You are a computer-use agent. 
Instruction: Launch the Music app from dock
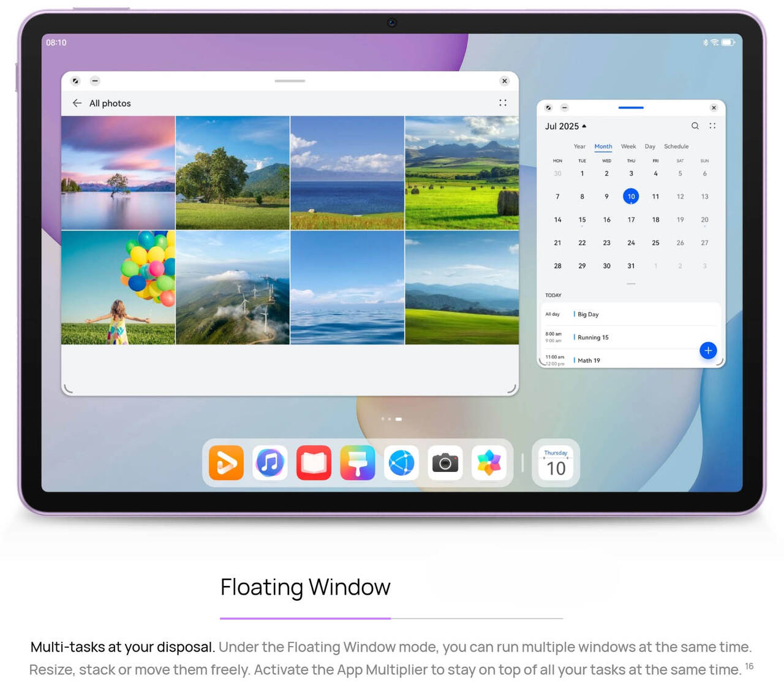click(x=270, y=463)
